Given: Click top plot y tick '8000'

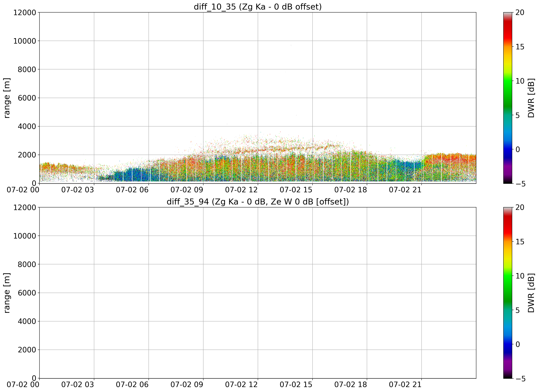Looking at the screenshot, I should (x=27, y=69).
